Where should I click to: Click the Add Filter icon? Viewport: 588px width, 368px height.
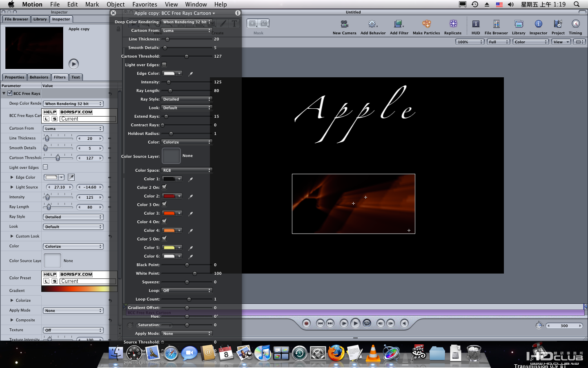[x=399, y=24]
